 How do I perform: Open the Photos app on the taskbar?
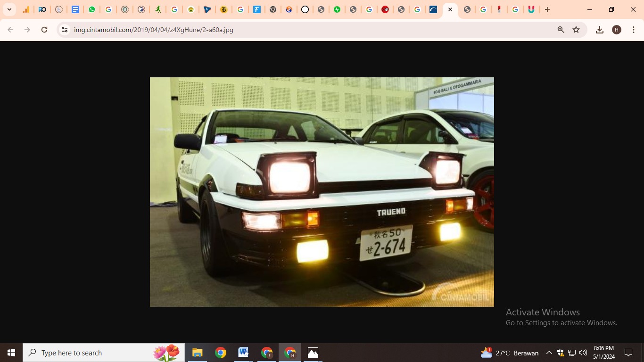tap(313, 353)
